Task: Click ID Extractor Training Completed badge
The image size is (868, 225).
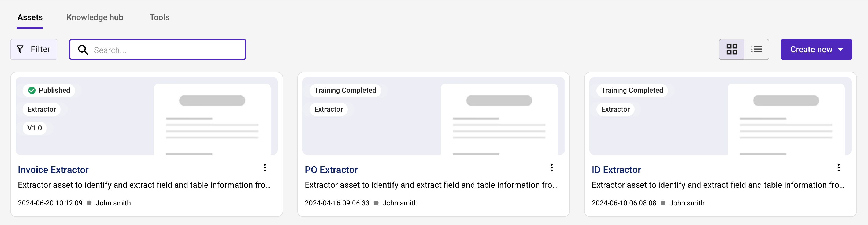Action: [632, 90]
